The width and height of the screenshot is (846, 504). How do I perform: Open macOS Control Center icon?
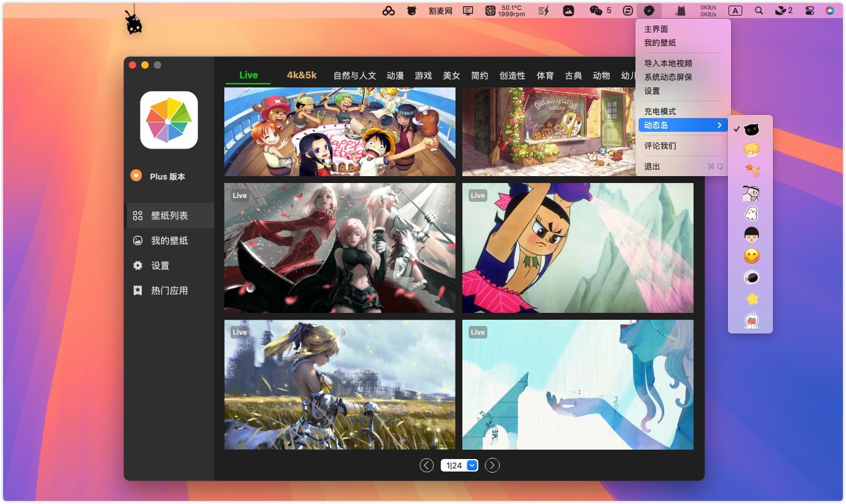pos(810,11)
